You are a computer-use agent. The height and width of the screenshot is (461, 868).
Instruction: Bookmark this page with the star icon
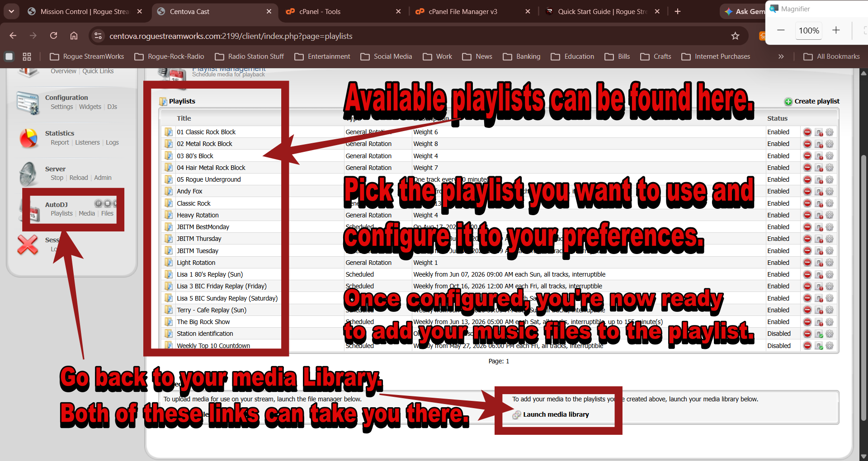click(736, 36)
